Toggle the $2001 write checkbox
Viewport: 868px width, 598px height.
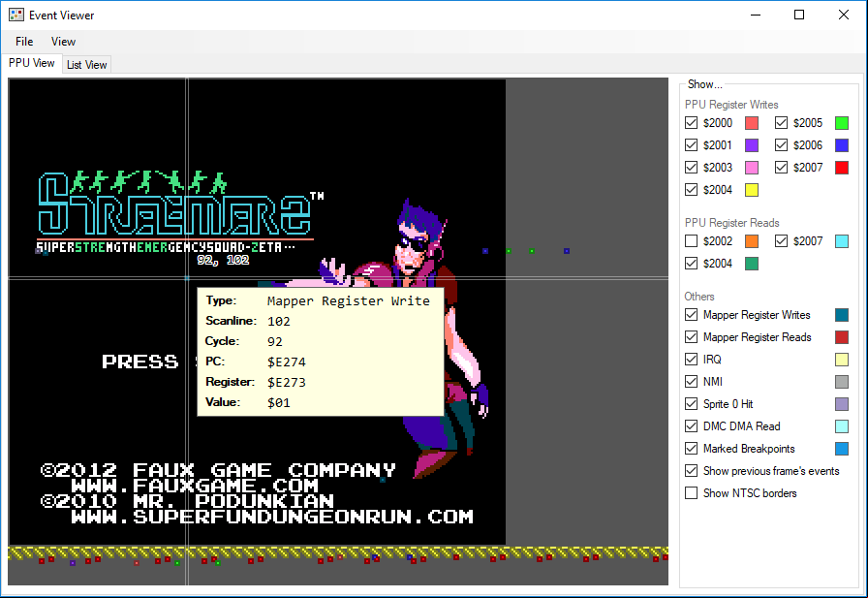pyautogui.click(x=691, y=145)
